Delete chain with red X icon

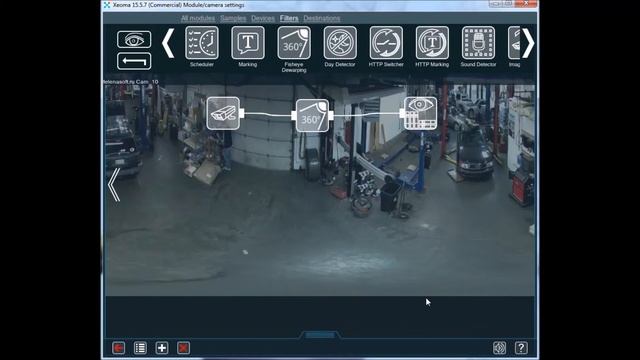pos(183,348)
